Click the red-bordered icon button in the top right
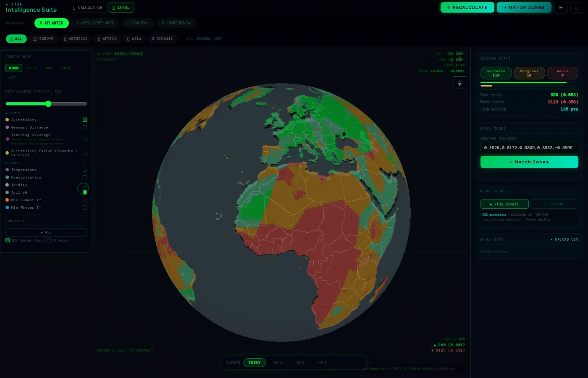The width and height of the screenshot is (588, 378). point(576,8)
